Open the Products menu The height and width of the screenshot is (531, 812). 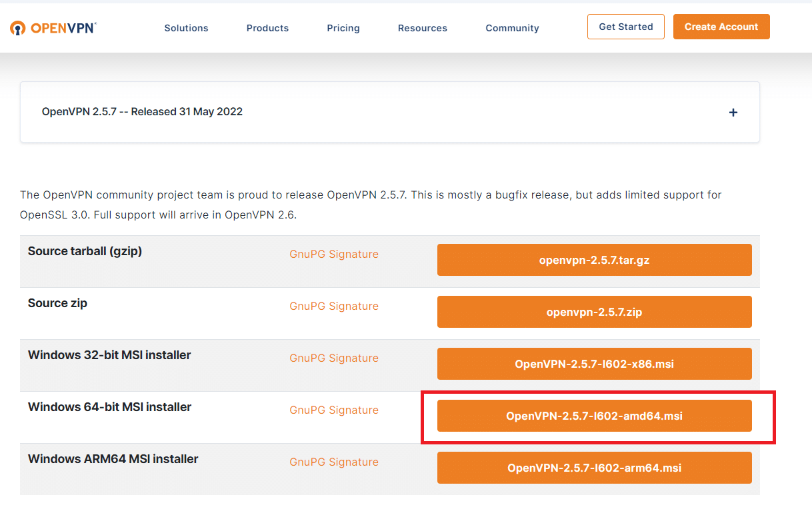point(267,28)
